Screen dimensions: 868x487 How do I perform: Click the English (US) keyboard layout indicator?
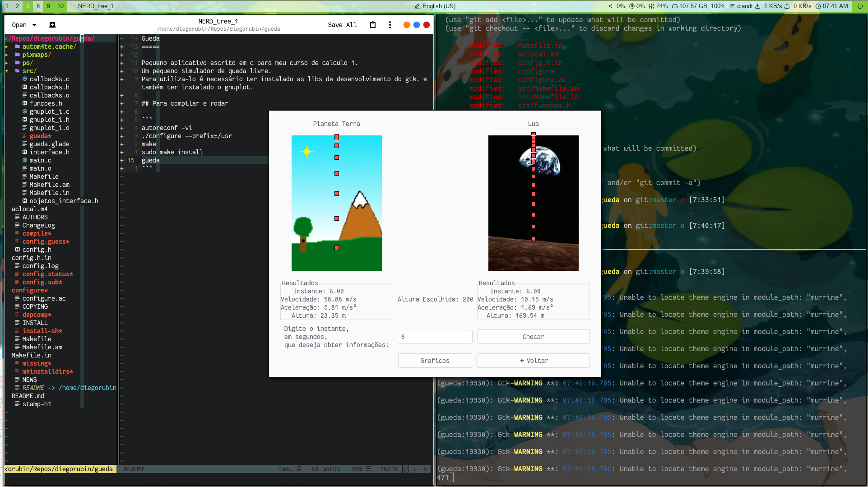[435, 6]
